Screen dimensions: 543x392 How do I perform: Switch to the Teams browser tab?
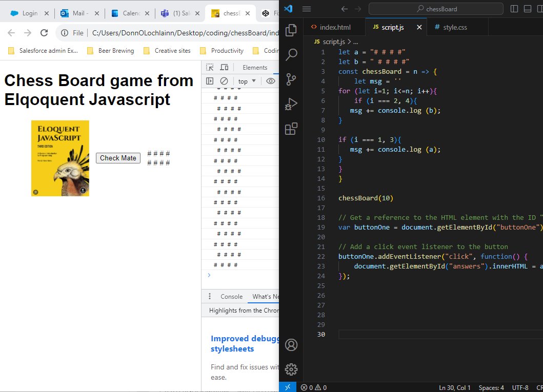click(179, 13)
